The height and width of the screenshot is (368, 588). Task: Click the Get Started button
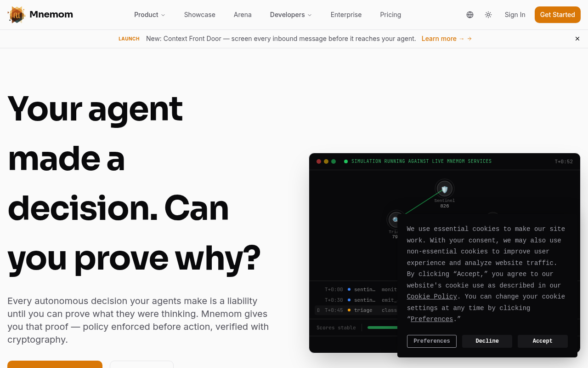point(558,15)
